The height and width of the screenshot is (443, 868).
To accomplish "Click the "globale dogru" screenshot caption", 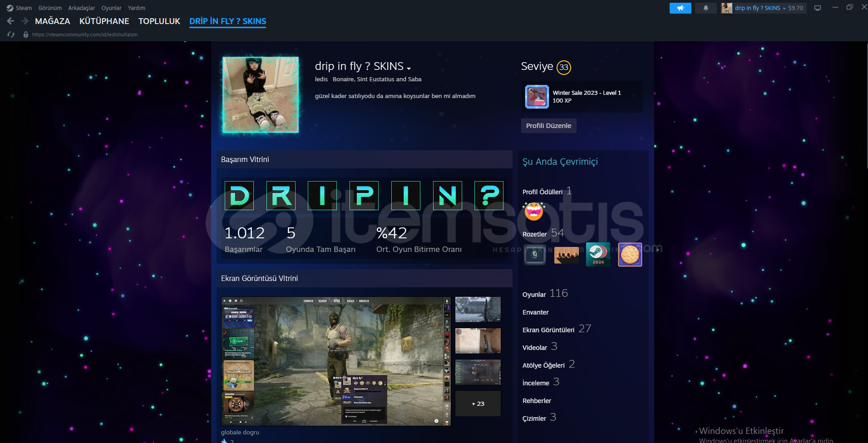I will tap(240, 432).
